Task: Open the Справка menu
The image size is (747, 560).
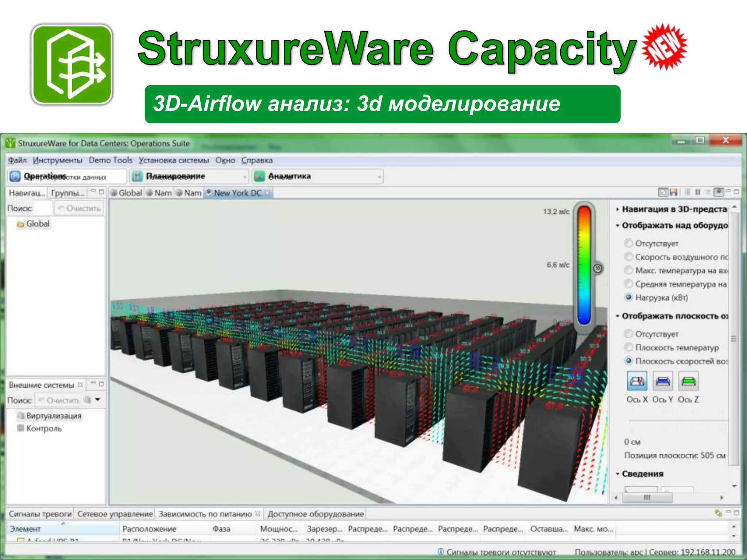Action: (257, 160)
